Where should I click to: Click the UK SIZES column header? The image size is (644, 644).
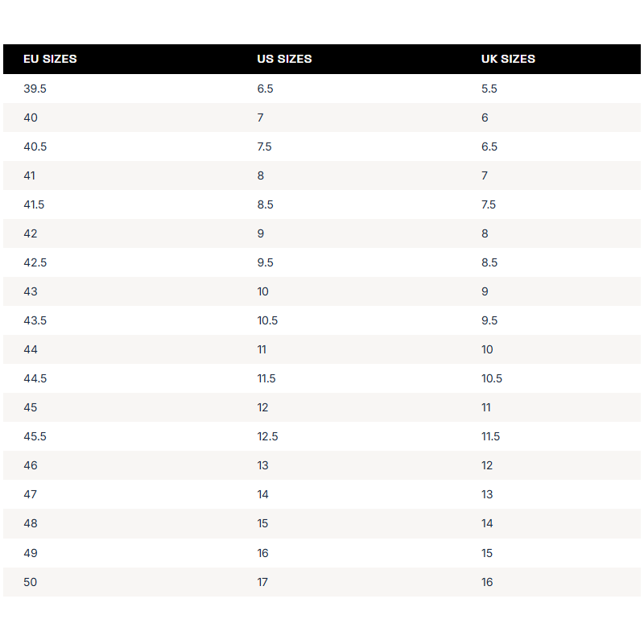click(x=508, y=59)
